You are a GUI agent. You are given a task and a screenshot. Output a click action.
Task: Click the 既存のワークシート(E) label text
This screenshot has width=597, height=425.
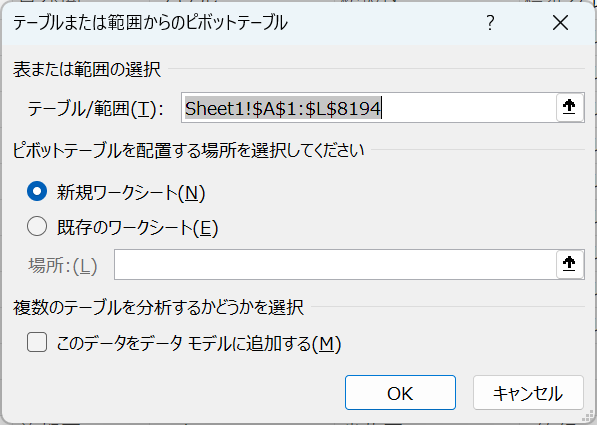click(137, 228)
